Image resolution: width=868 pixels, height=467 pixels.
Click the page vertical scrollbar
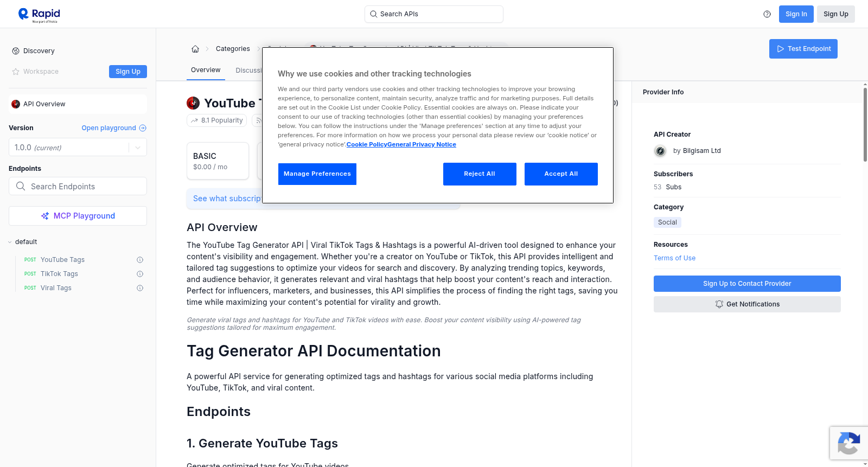coord(865,125)
